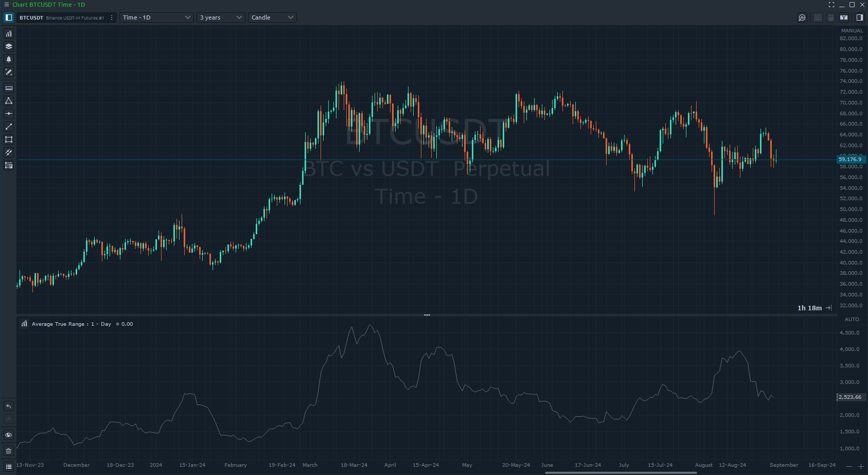Open the indicators bar-chart tool
868x475 pixels.
pyautogui.click(x=9, y=34)
